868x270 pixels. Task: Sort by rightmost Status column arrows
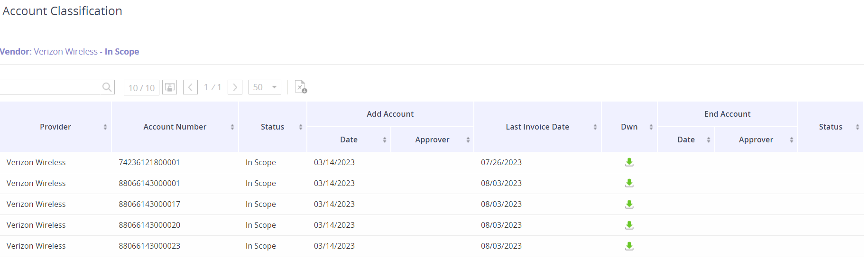click(858, 127)
